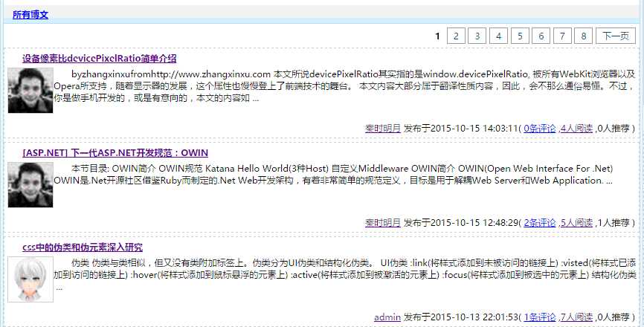This screenshot has width=644, height=327.
Task: Go to page 8
Action: (x=584, y=36)
